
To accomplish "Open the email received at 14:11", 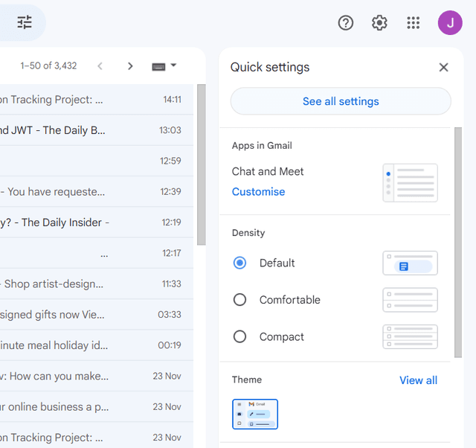I will pyautogui.click(x=97, y=100).
